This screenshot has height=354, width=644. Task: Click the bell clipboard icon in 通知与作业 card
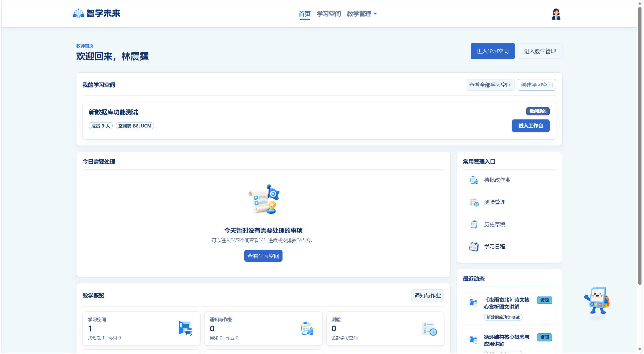click(307, 328)
